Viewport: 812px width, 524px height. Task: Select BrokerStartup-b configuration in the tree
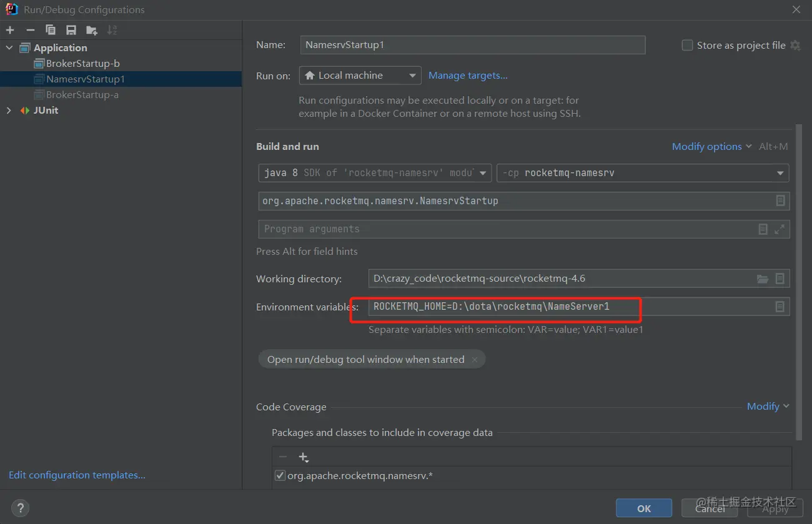point(83,64)
